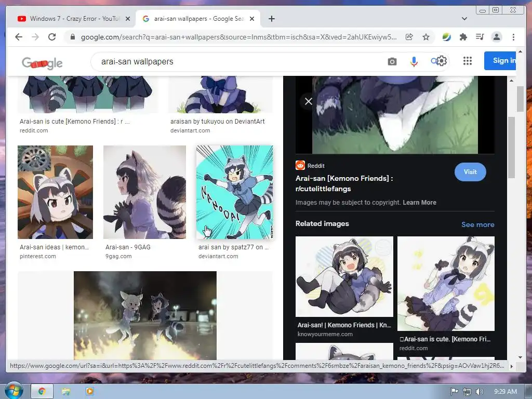Click 'araisan by tukuyou on DeviantArt' caption
Screen dimensions: 532x399
tap(218, 122)
